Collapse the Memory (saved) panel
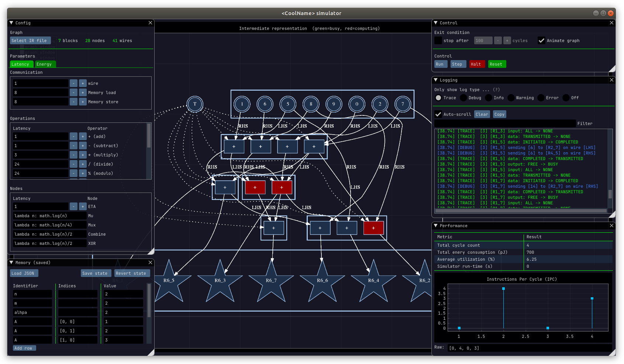Image resolution: width=624 pixels, height=364 pixels. click(x=11, y=263)
